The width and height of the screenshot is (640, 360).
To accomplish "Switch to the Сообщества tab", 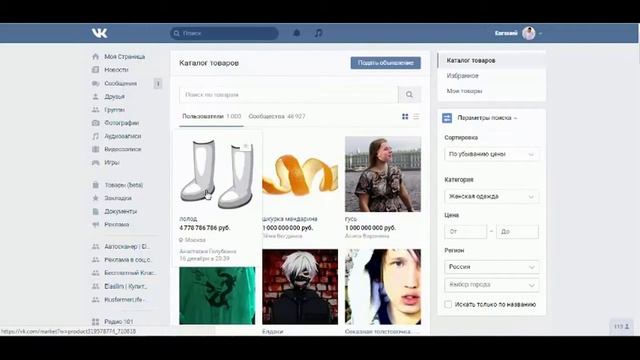I will coord(277,117).
